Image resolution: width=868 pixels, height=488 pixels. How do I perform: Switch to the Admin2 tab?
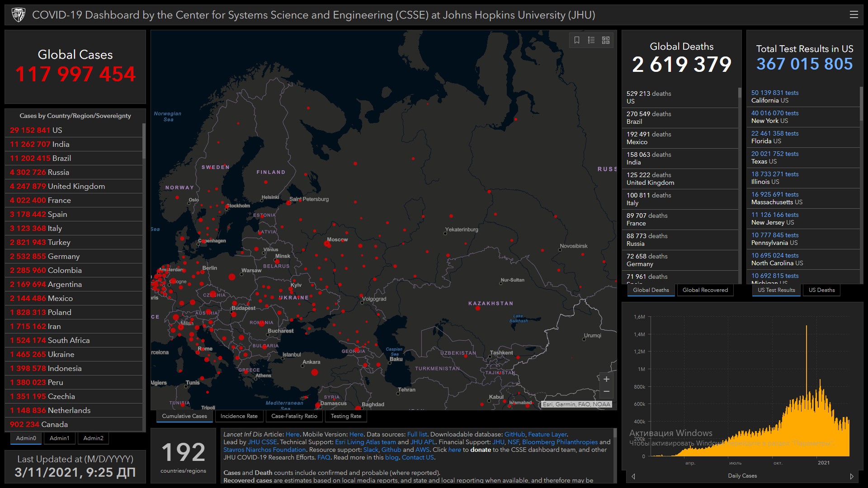click(93, 438)
